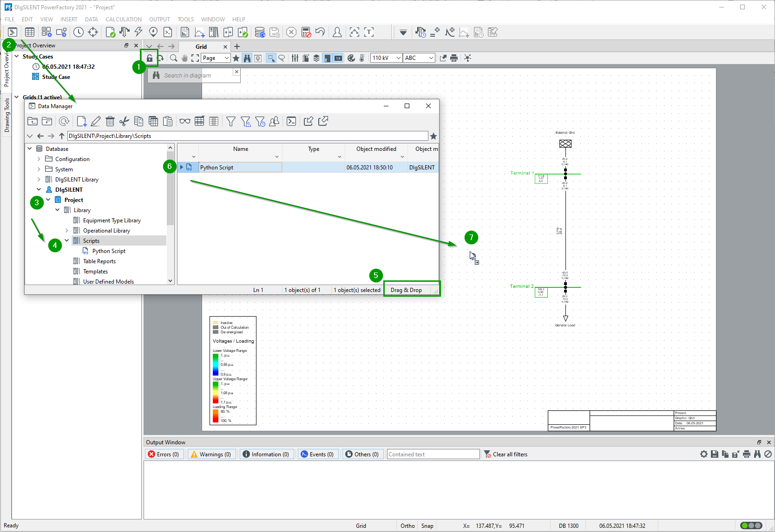Click the Diagram Colouring palette icon
Image resolution: width=775 pixels, height=532 pixels.
pyautogui.click(x=351, y=58)
